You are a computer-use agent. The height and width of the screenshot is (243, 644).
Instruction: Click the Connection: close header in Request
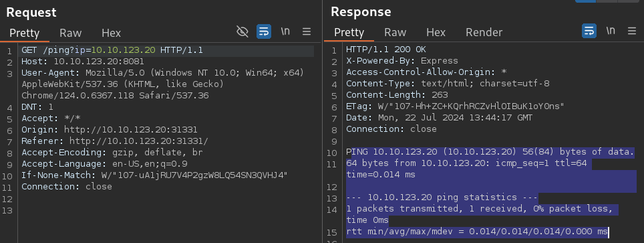(x=67, y=187)
